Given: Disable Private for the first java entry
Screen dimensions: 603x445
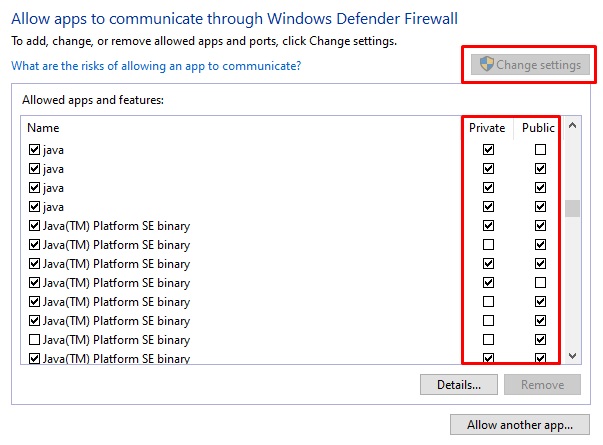Looking at the screenshot, I should [488, 150].
